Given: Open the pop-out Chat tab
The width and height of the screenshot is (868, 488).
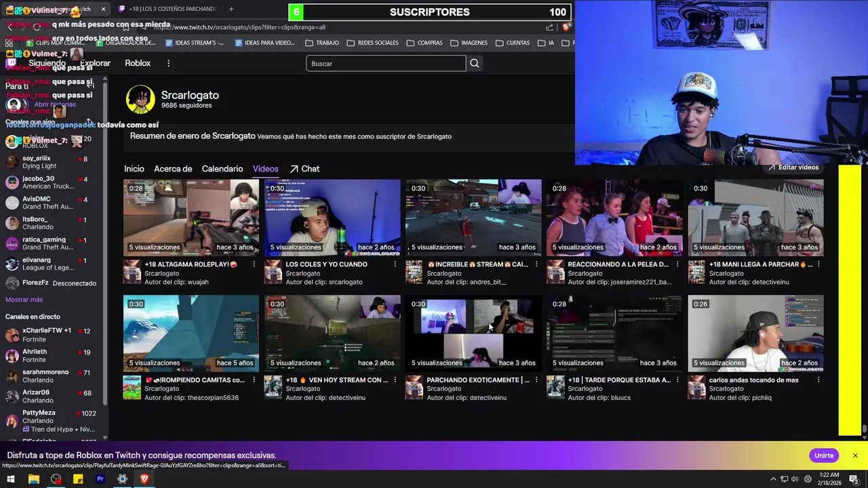Looking at the screenshot, I should tap(304, 169).
